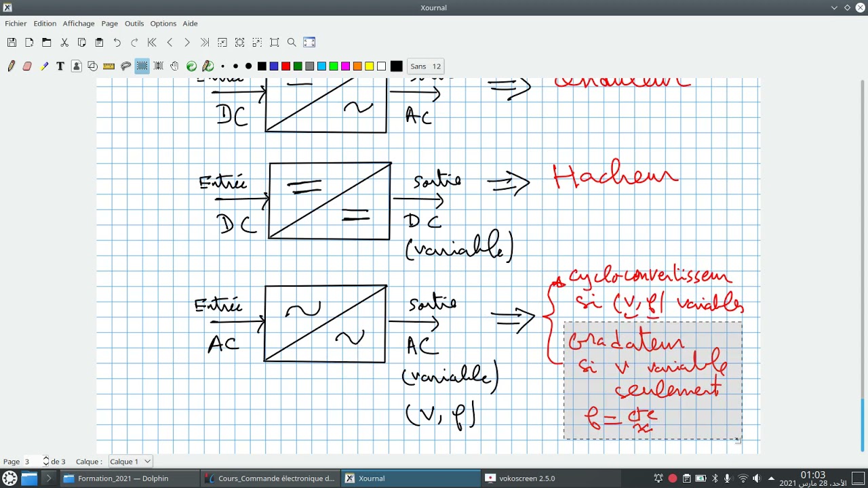Switch to Cours_Commande électronique taskbar window

[269, 479]
